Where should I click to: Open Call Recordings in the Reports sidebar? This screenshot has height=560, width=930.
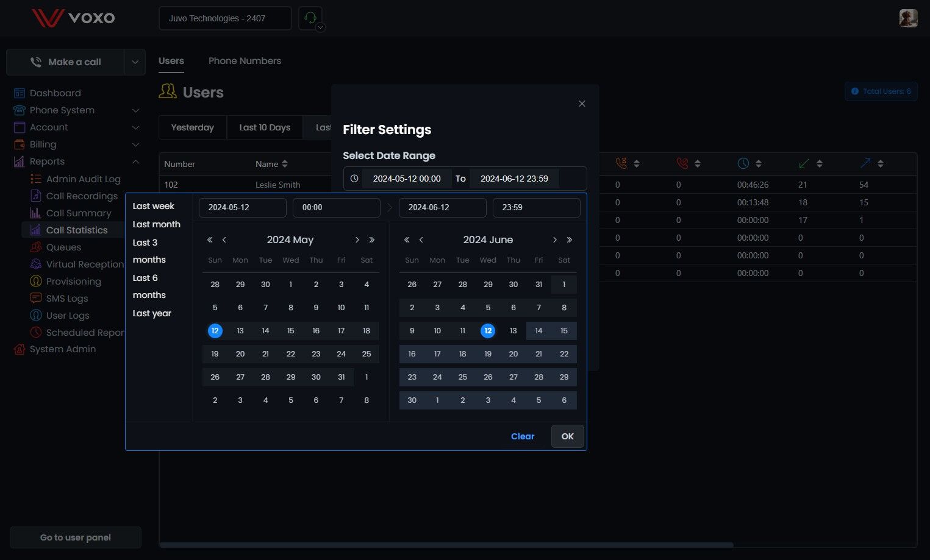pos(82,196)
